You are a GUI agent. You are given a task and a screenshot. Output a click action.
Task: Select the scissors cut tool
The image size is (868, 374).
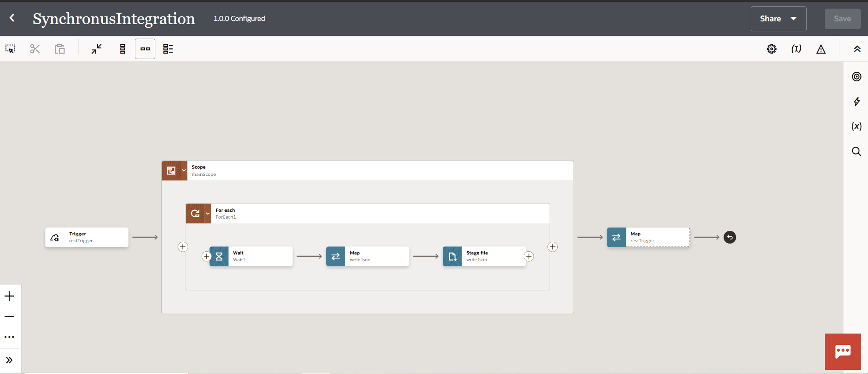point(35,49)
